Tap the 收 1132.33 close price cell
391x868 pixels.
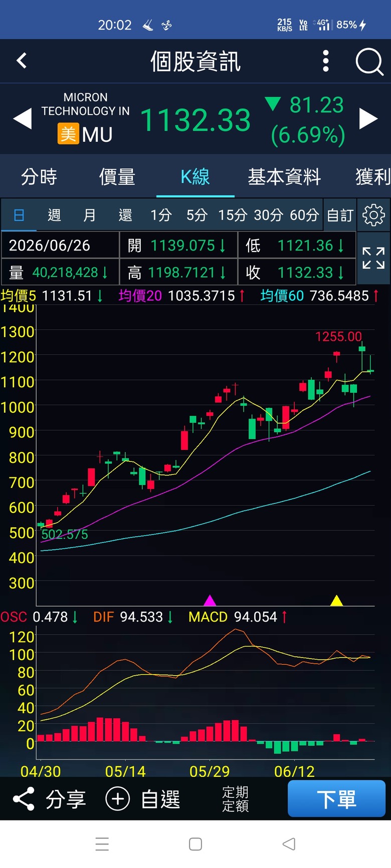(297, 272)
